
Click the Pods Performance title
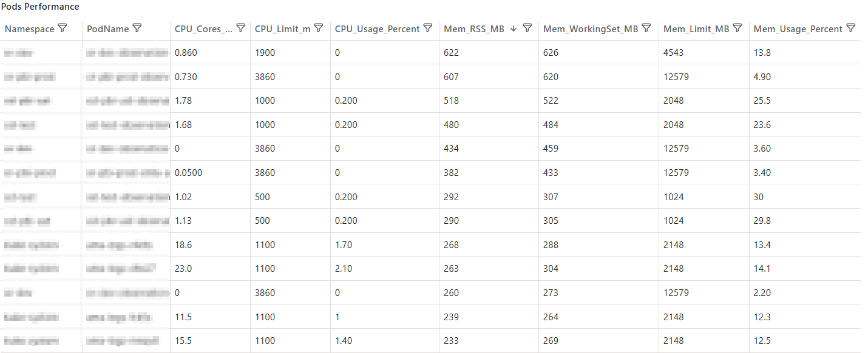point(40,7)
